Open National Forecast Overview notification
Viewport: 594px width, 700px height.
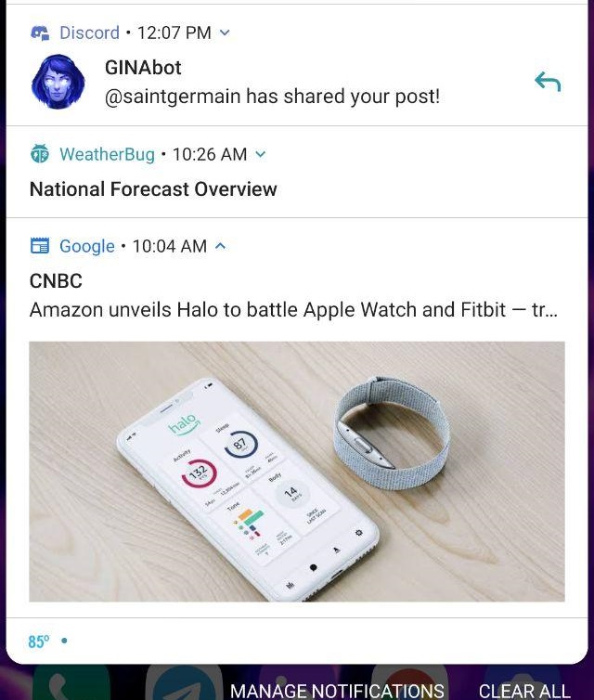point(153,189)
